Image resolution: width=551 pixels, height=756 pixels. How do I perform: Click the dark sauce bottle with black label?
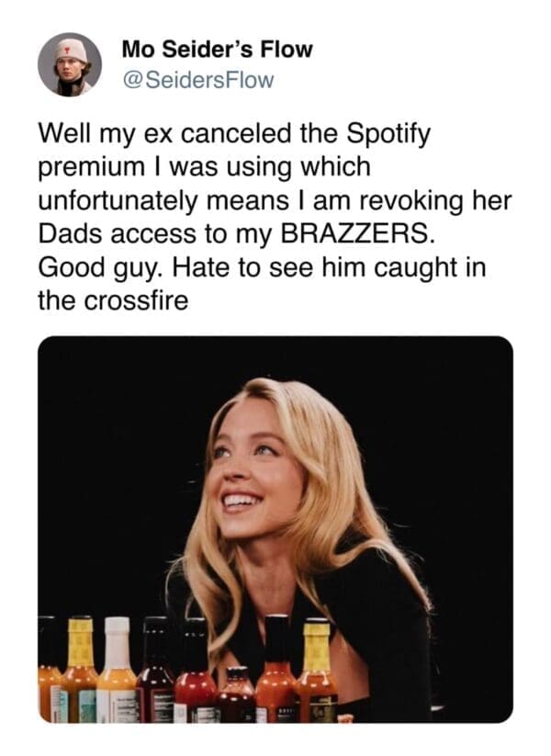[x=156, y=671]
